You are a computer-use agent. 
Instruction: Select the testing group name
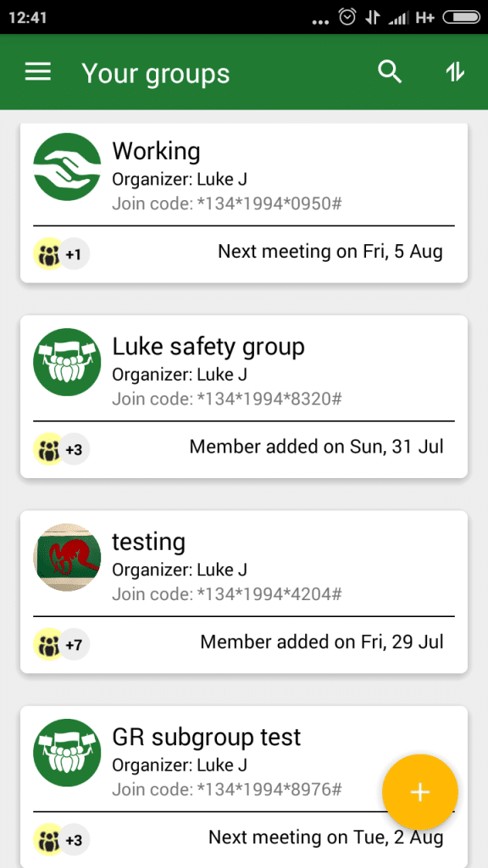(148, 542)
